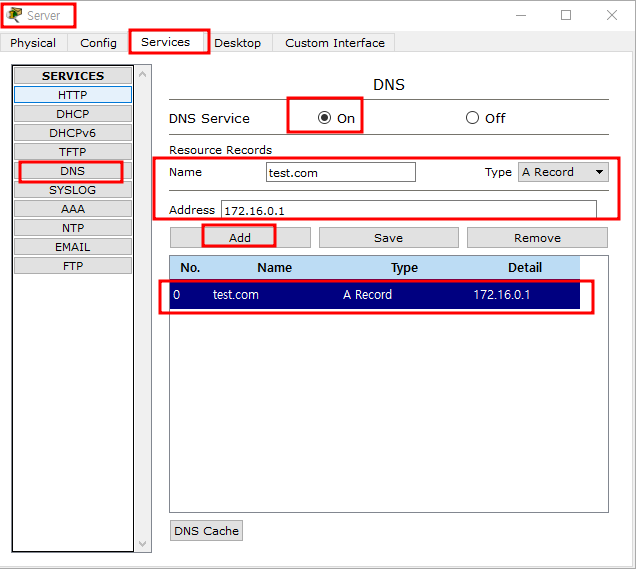638x572 pixels.
Task: Click the 172.16.0.1 cell in table
Action: click(x=502, y=295)
